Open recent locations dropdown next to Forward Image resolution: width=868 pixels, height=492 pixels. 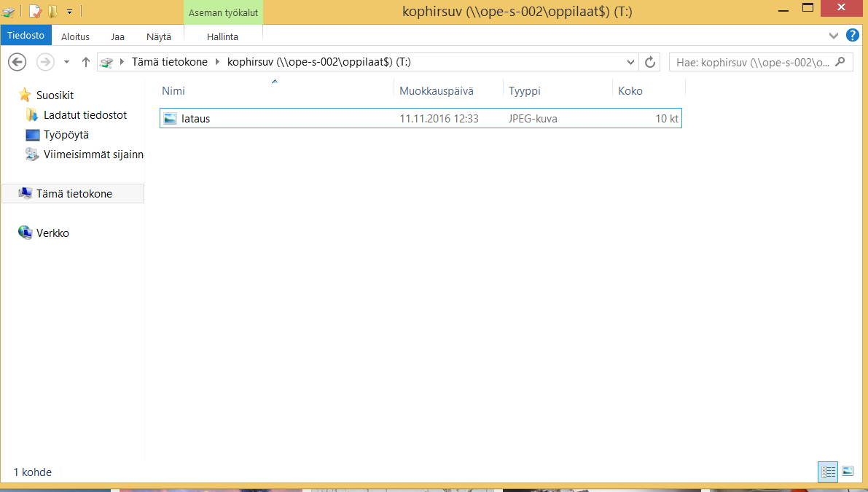(66, 62)
